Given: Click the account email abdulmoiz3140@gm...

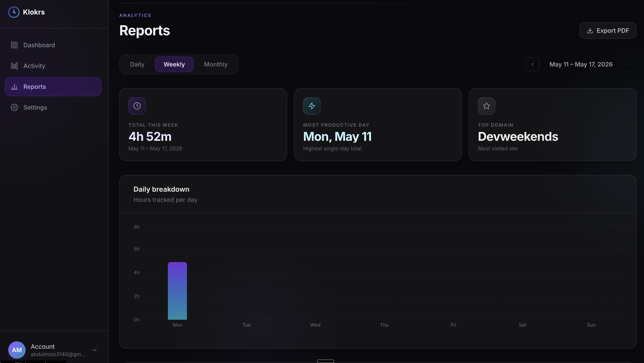Looking at the screenshot, I should 58,354.
